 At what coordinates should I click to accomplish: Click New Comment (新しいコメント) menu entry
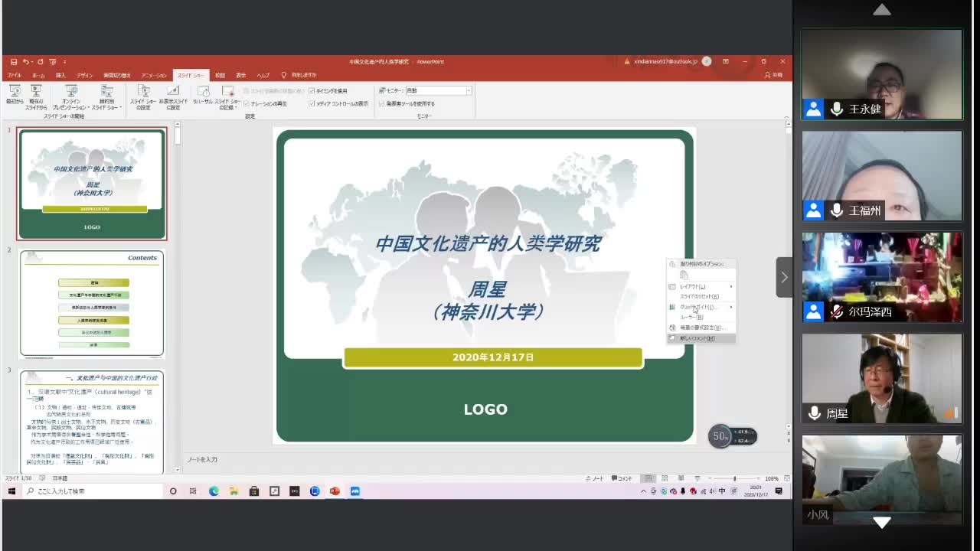coord(701,338)
